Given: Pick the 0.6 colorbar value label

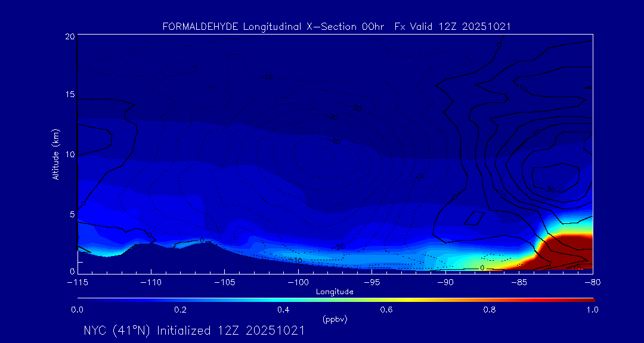Looking at the screenshot, I should tap(386, 310).
